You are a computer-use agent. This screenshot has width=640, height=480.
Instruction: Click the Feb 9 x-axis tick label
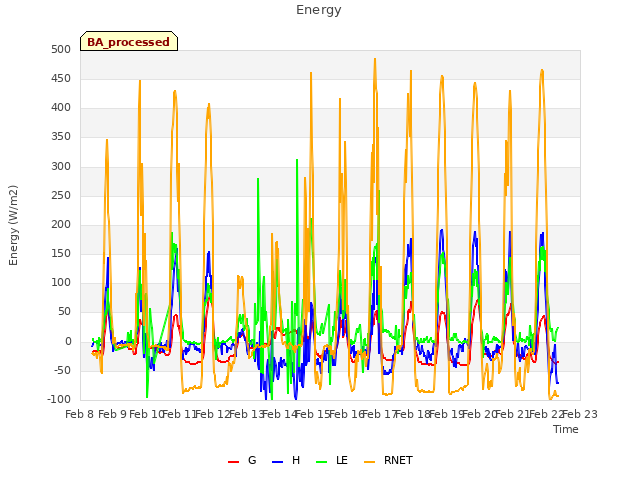pyautogui.click(x=113, y=414)
